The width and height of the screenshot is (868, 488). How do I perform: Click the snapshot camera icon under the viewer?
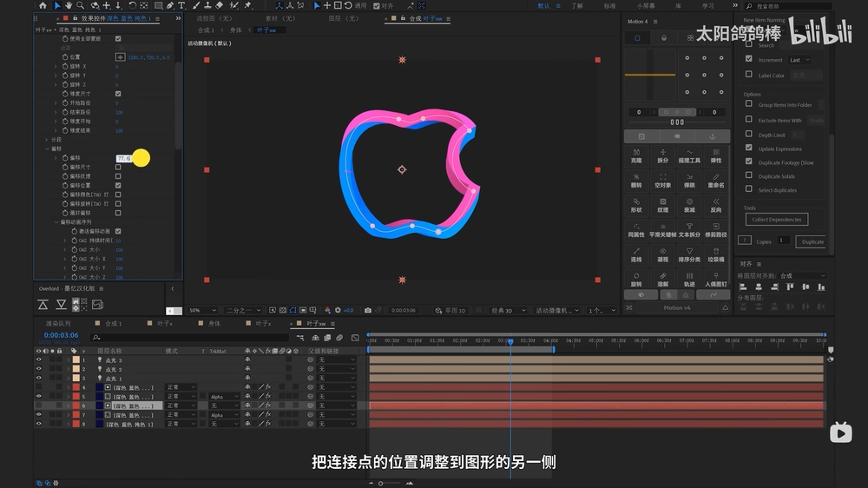pyautogui.click(x=367, y=310)
